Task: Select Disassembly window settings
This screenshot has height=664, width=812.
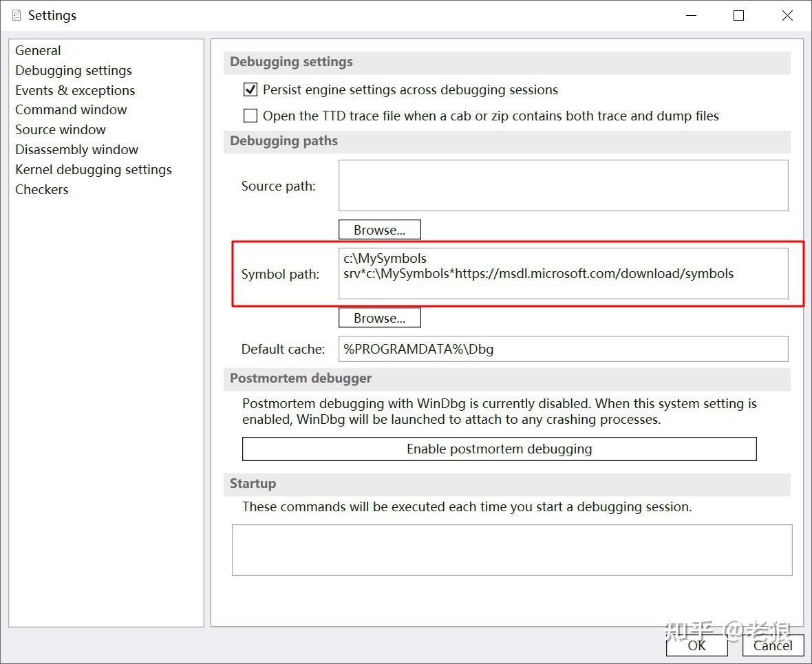Action: point(76,149)
